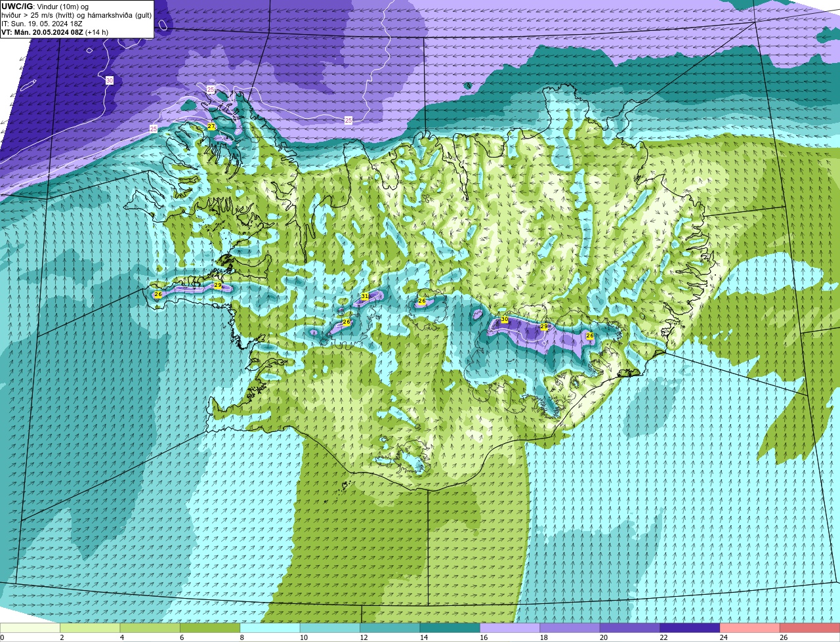
Task: Click the title line 'UWC/IG: Vindur (10m) og'
Action: coord(45,7)
